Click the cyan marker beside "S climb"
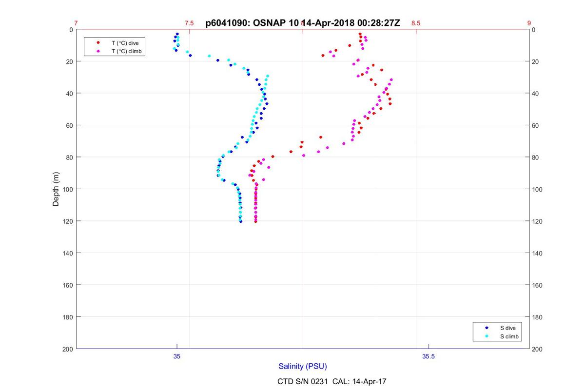The height and width of the screenshot is (392, 585). [487, 336]
